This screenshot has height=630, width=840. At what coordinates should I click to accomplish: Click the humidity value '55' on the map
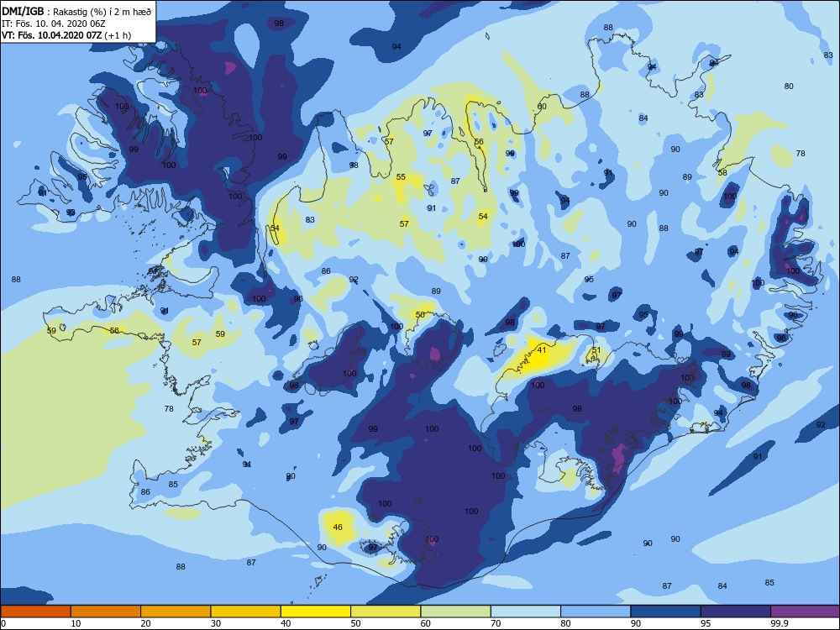401,176
